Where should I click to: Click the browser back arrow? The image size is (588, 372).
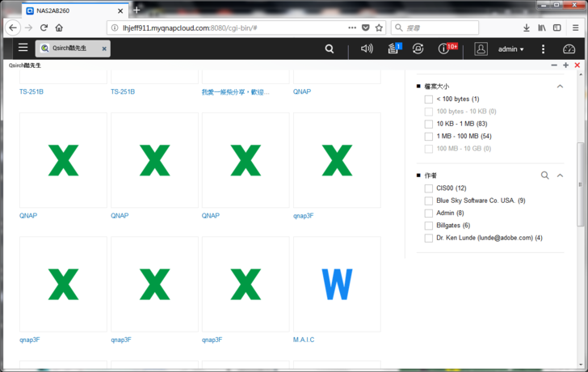[13, 27]
